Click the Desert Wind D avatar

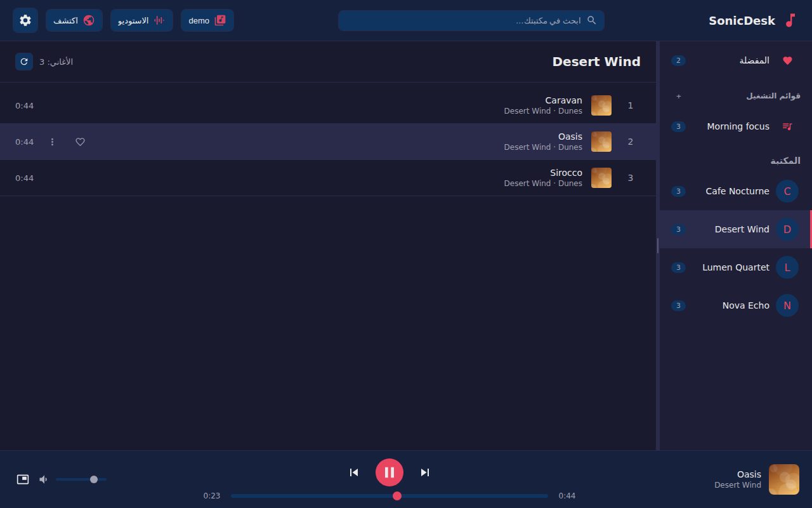coord(787,229)
